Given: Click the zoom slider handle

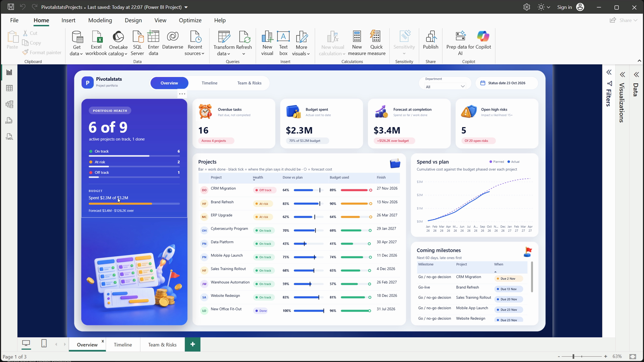Looking at the screenshot, I should [574, 356].
